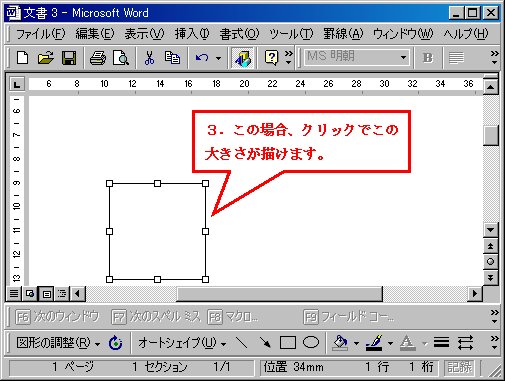The image size is (505, 381).
Task: Open the オートシェイプ menu dropdown
Action: 182,342
